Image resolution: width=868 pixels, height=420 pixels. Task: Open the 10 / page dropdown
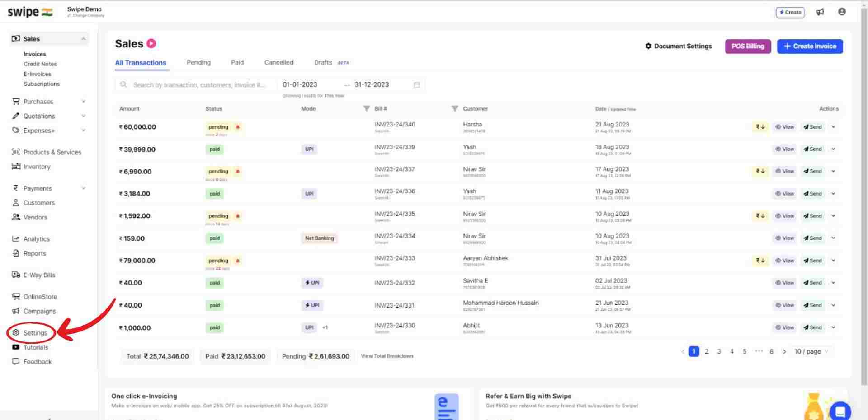click(812, 351)
